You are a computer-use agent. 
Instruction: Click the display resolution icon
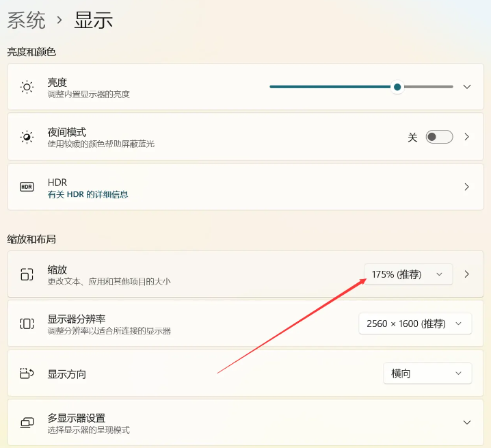(27, 324)
